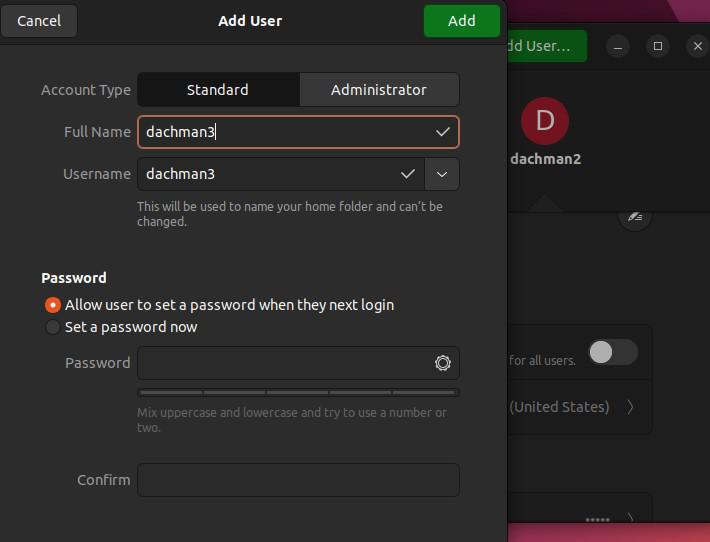Click the dachman2 user avatar
This screenshot has height=542, width=710.
(544, 122)
